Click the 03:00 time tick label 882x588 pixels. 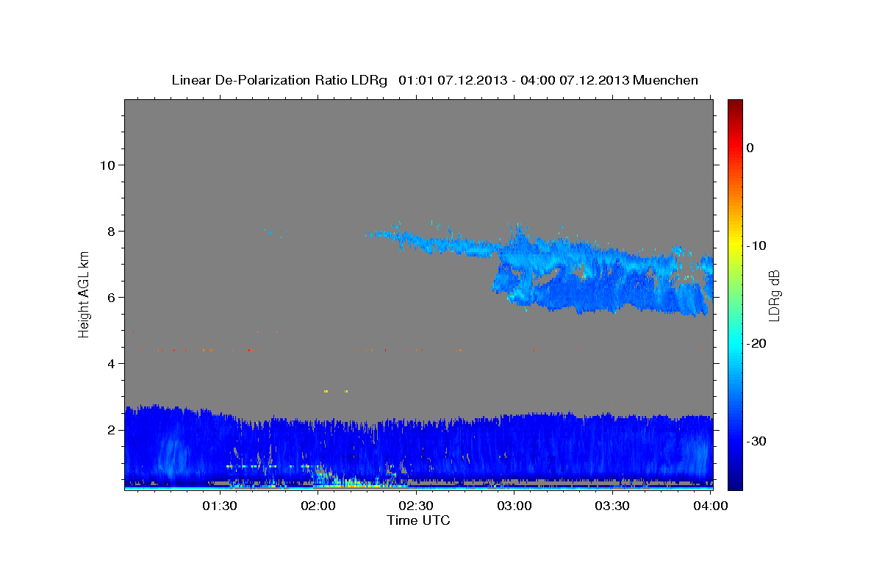click(x=514, y=506)
